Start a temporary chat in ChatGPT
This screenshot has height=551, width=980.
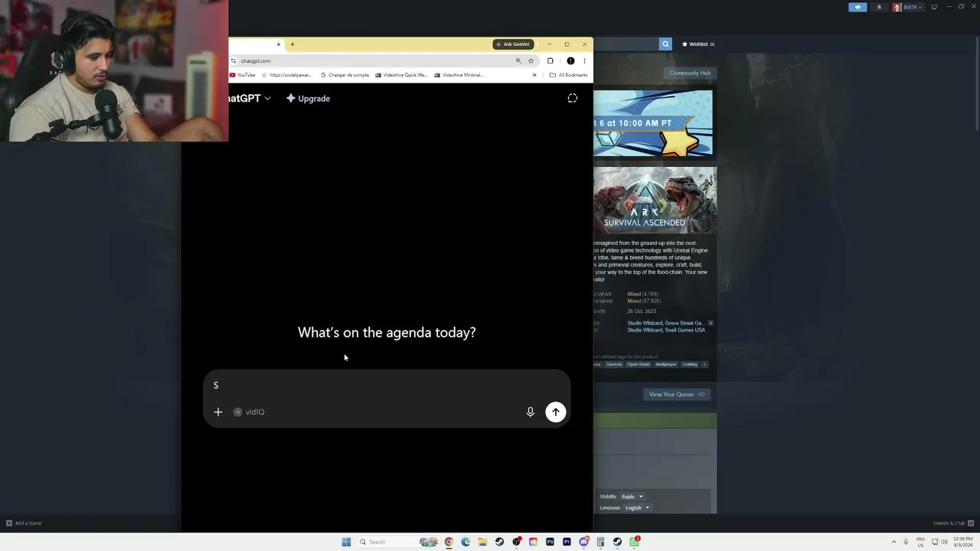(572, 98)
